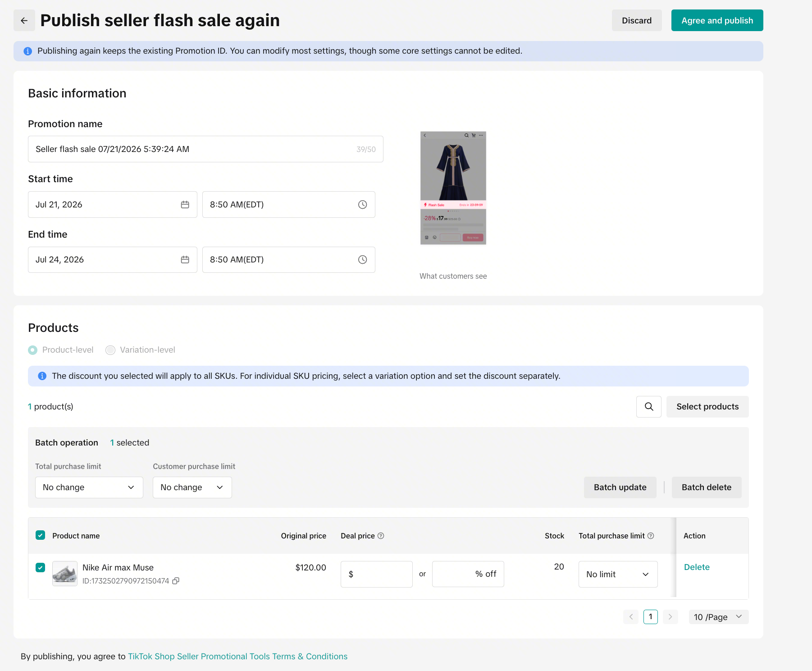Discard the flash sale changes
812x671 pixels.
pyautogui.click(x=637, y=20)
